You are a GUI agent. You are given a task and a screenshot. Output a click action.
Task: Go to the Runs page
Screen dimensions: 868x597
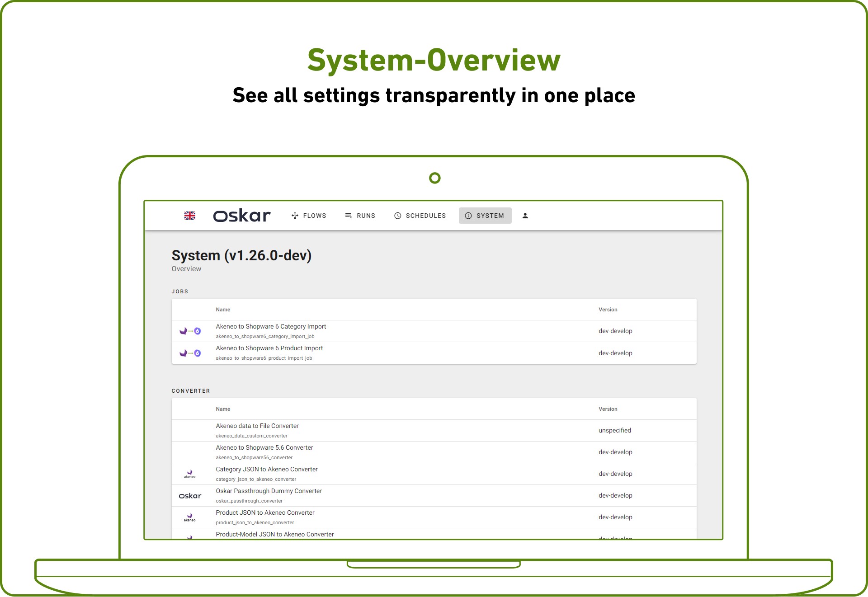360,216
